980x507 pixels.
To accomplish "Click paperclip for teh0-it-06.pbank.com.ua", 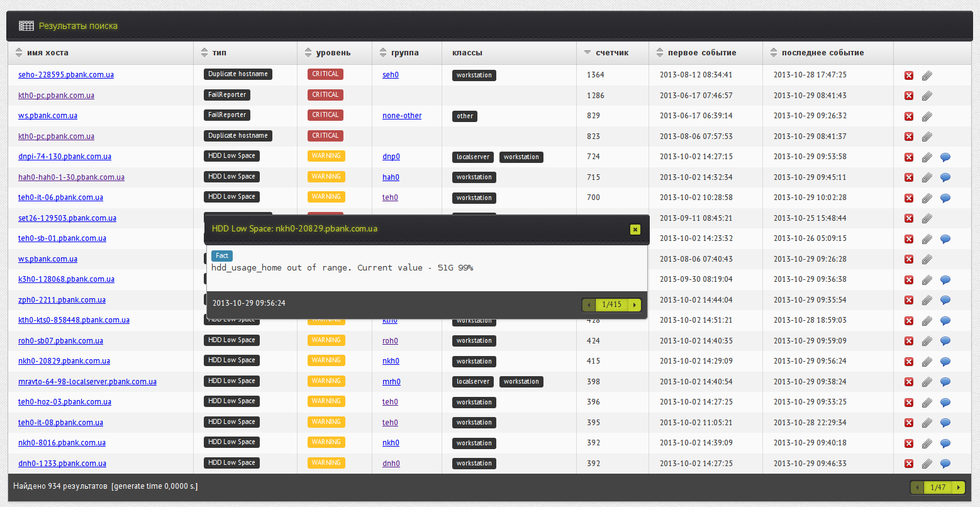I will coord(927,198).
